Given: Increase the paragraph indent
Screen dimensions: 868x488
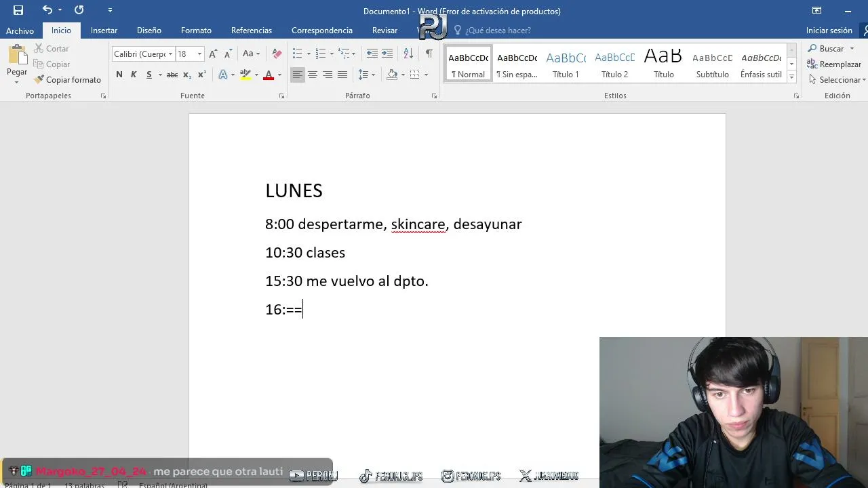Looking at the screenshot, I should click(387, 54).
